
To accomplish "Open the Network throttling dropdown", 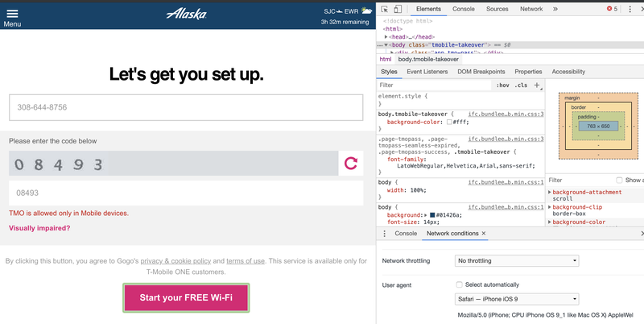I will (x=517, y=260).
